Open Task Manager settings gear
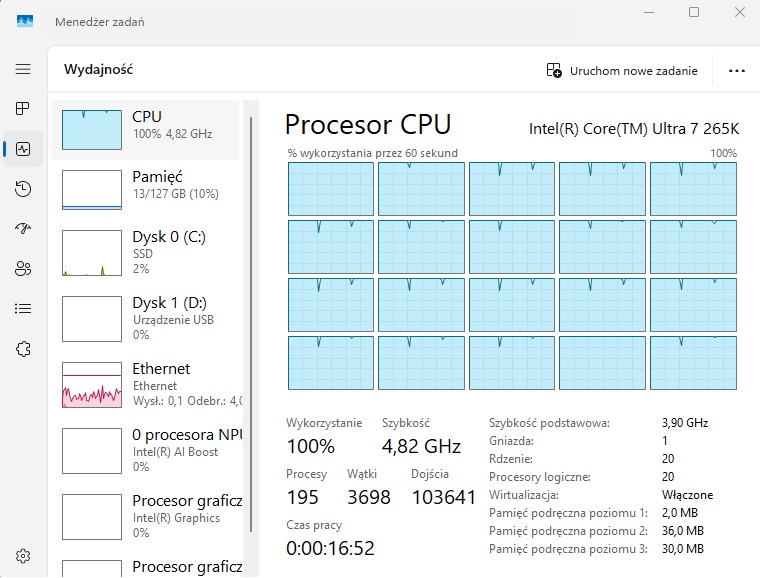This screenshot has height=578, width=769. coord(23,556)
